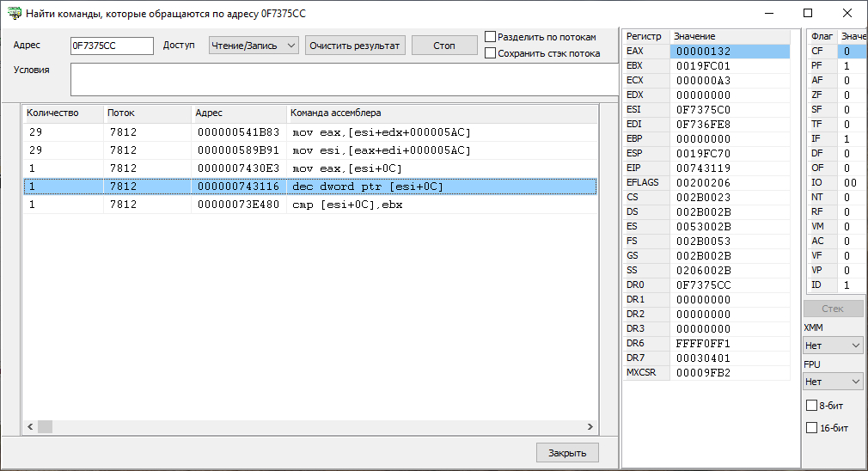Click MXCSR value 00009FB2
Viewport: 868px width, 471px height.
click(x=730, y=372)
